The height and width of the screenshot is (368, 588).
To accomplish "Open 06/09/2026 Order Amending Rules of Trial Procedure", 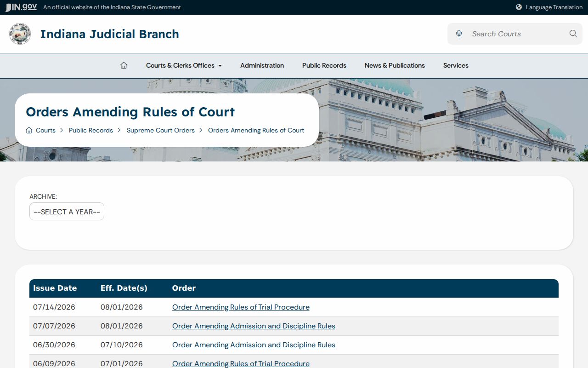I will tap(241, 363).
